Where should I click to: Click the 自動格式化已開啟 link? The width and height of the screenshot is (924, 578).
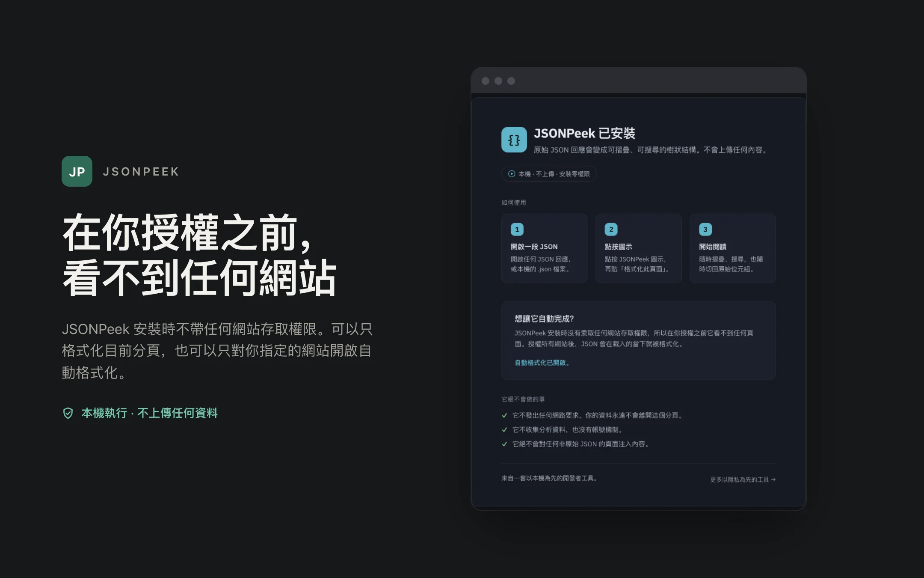(x=542, y=363)
